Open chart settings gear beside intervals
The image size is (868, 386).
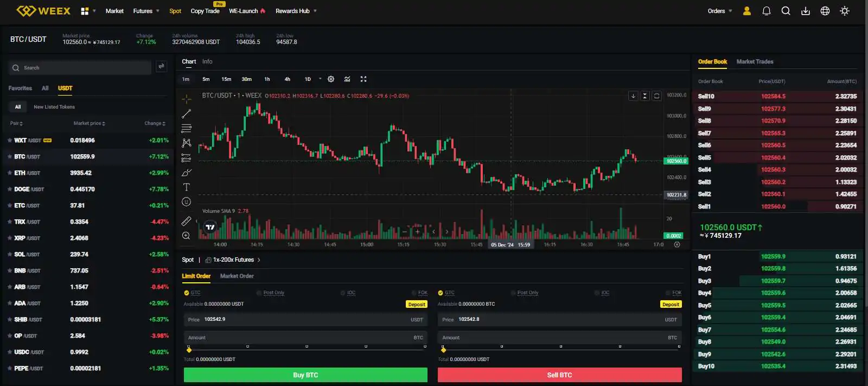331,79
